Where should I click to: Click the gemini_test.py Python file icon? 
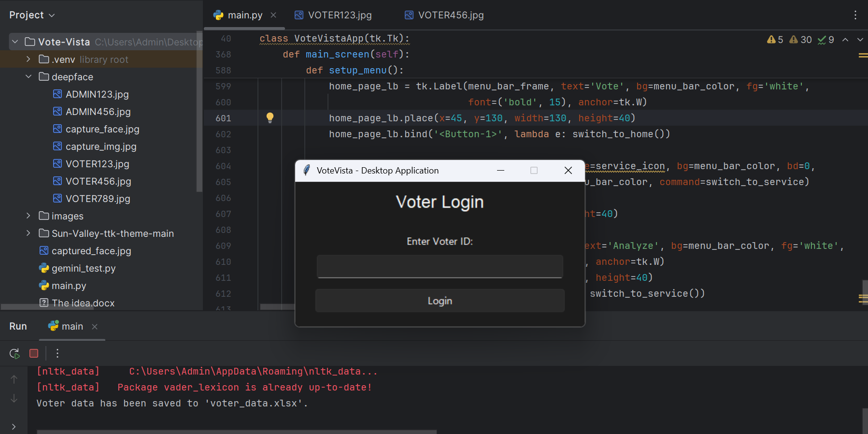click(x=44, y=268)
